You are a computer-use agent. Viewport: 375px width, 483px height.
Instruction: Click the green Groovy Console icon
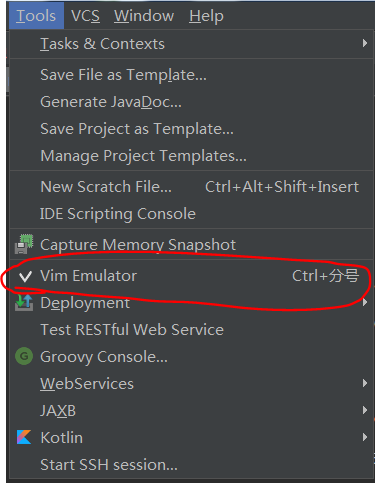click(24, 356)
